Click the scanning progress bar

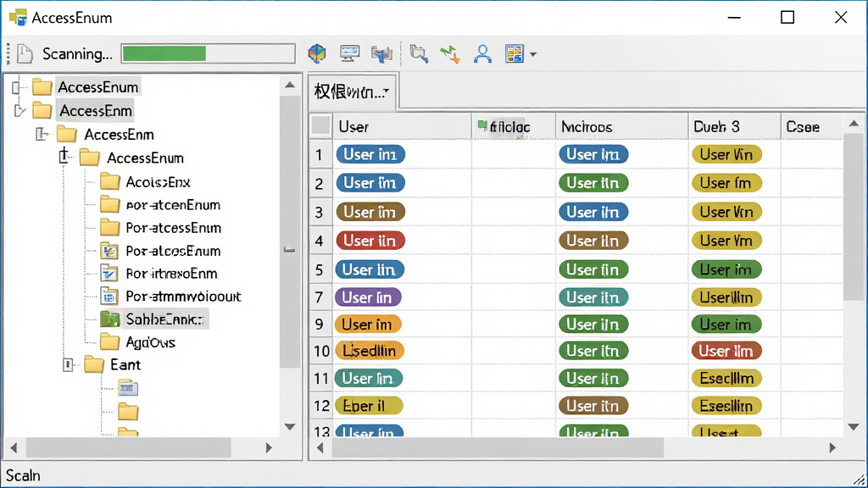[x=209, y=53]
